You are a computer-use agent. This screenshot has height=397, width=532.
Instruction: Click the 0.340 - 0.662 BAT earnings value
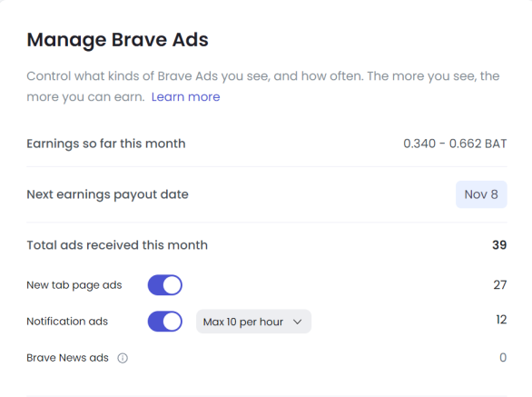455,144
